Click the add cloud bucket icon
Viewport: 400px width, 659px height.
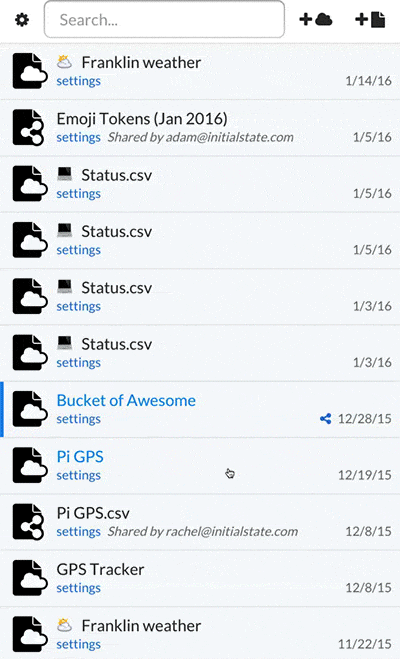[x=316, y=19]
